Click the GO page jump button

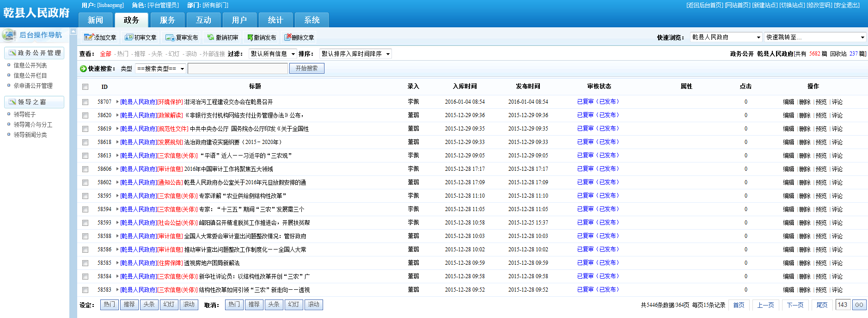[x=859, y=305]
